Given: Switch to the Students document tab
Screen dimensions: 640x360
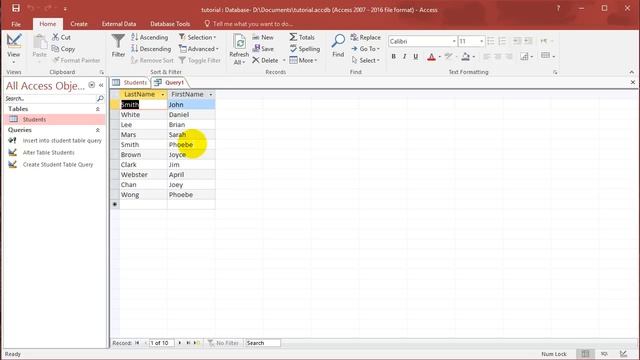Looking at the screenshot, I should [130, 82].
